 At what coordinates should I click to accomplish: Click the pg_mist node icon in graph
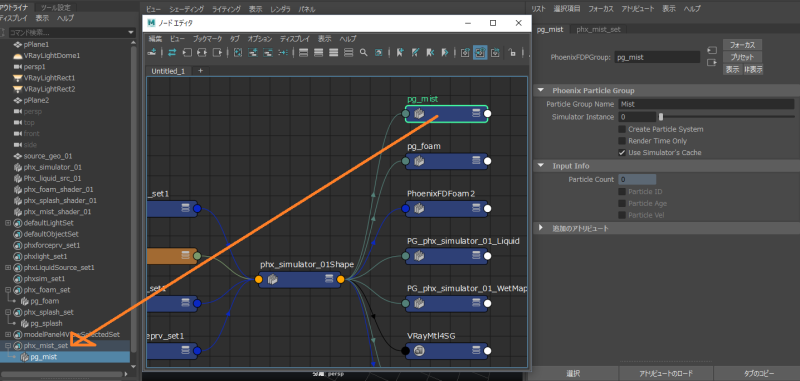click(419, 114)
